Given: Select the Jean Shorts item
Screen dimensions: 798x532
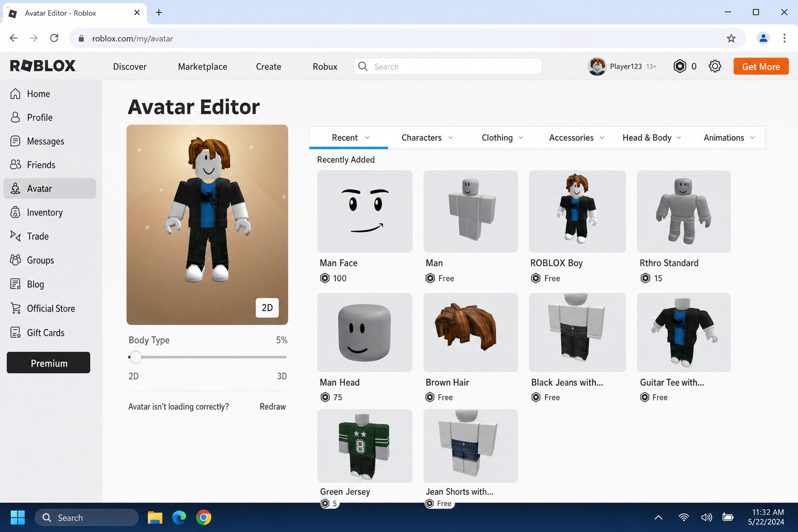Looking at the screenshot, I should coord(471,446).
